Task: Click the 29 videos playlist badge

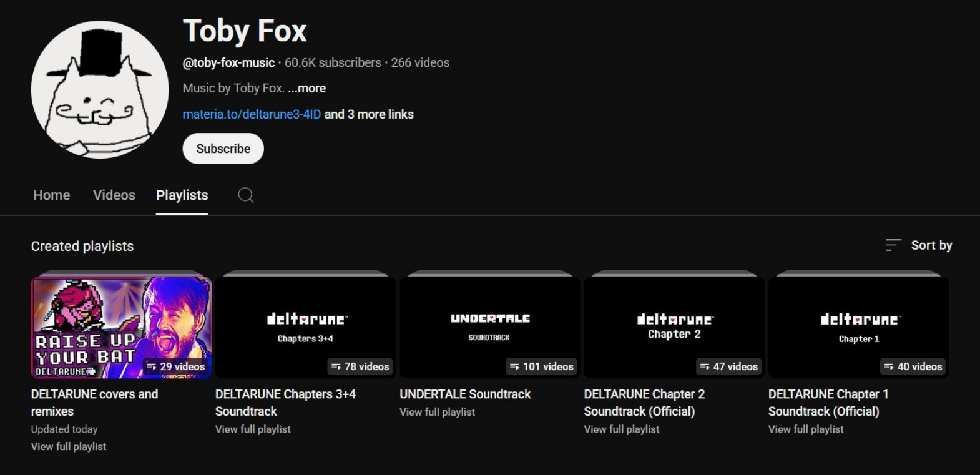Action: (175, 366)
